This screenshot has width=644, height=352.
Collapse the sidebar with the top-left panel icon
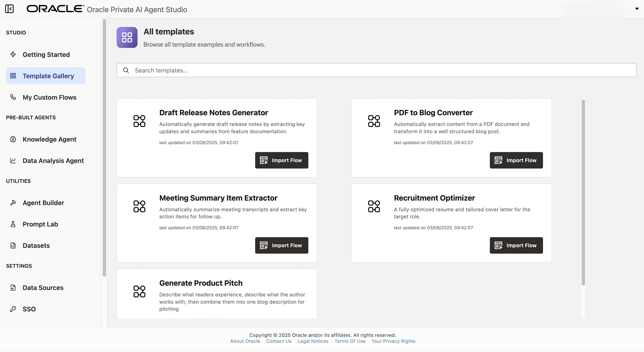(9, 9)
